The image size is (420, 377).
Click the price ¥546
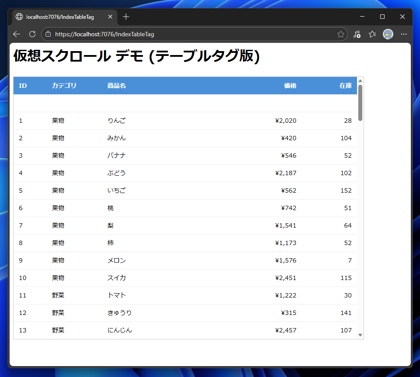(288, 156)
